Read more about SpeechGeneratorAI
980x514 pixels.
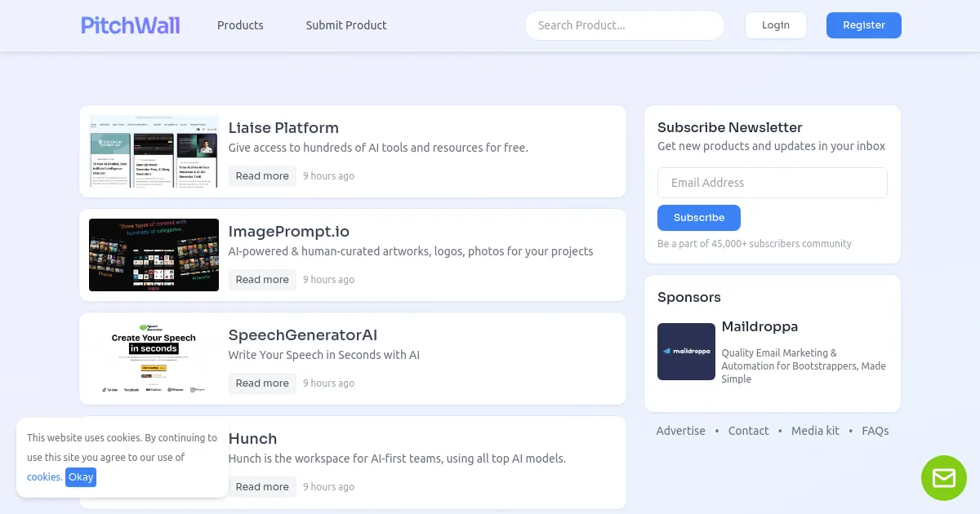coord(262,383)
